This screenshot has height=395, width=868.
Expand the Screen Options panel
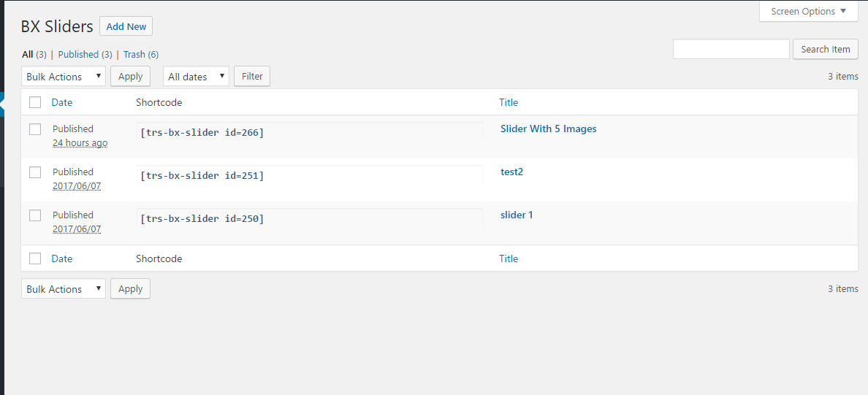click(x=808, y=11)
